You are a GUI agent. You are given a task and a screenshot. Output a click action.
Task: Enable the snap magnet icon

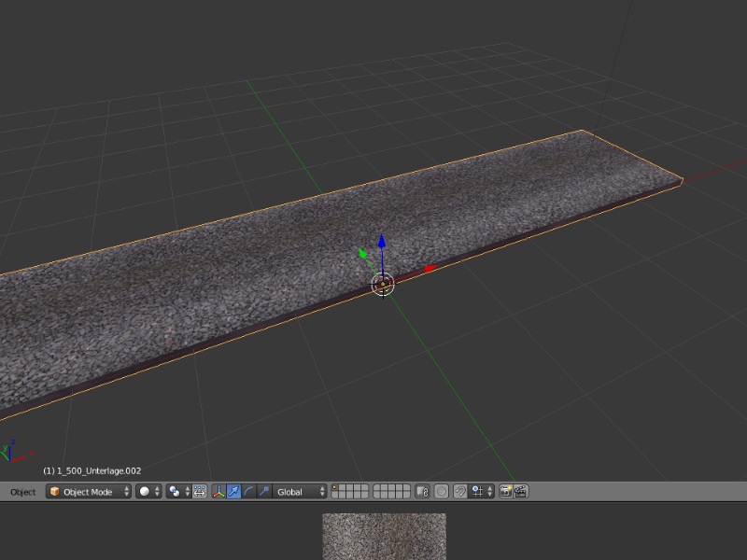click(x=460, y=492)
